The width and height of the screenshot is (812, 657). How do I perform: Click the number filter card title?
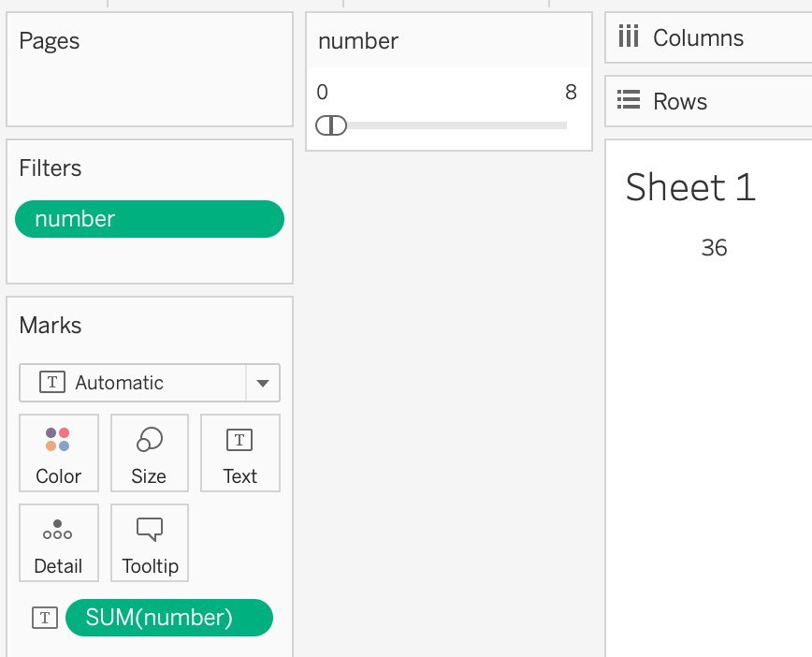pyautogui.click(x=358, y=41)
